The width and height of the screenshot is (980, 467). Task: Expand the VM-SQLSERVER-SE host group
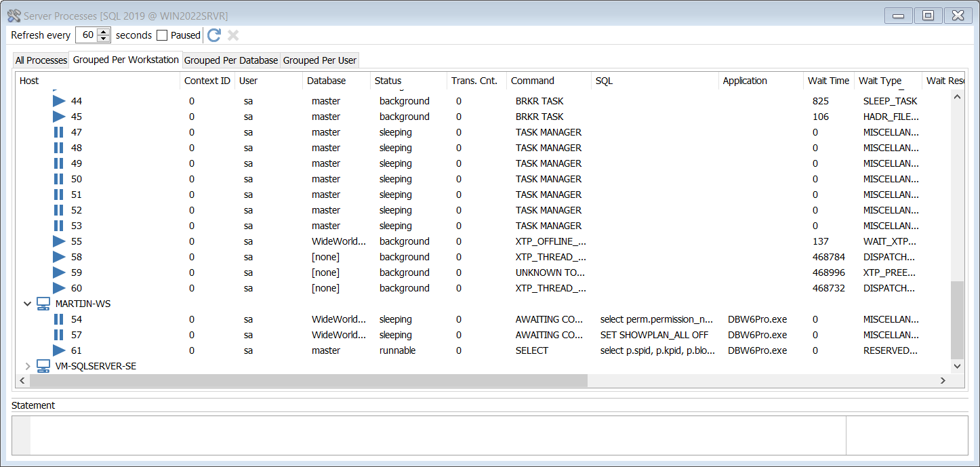click(27, 366)
